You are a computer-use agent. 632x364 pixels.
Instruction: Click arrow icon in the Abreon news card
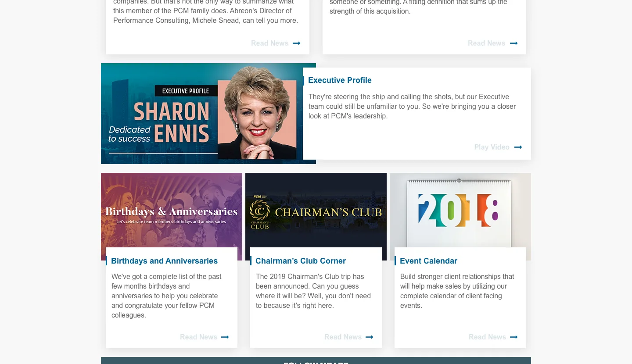[x=297, y=43]
